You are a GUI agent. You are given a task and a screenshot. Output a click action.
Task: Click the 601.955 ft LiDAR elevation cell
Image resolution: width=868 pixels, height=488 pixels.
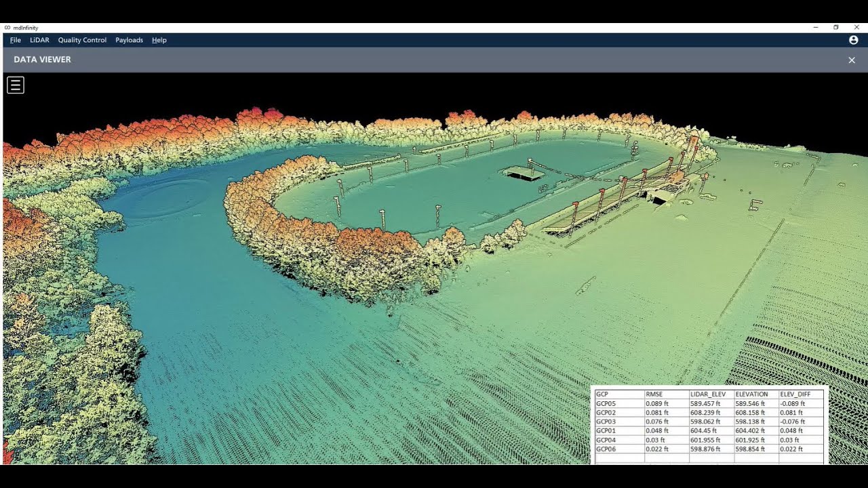click(711, 440)
